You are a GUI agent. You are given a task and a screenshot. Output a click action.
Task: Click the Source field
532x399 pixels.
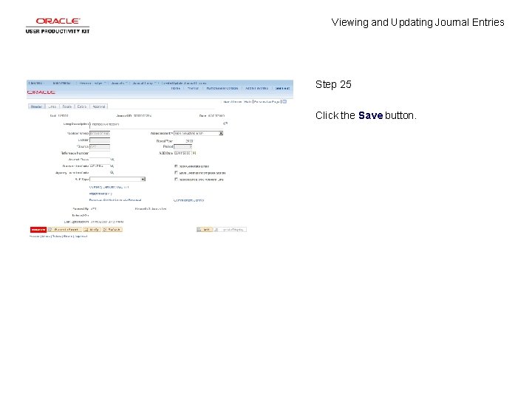point(100,146)
